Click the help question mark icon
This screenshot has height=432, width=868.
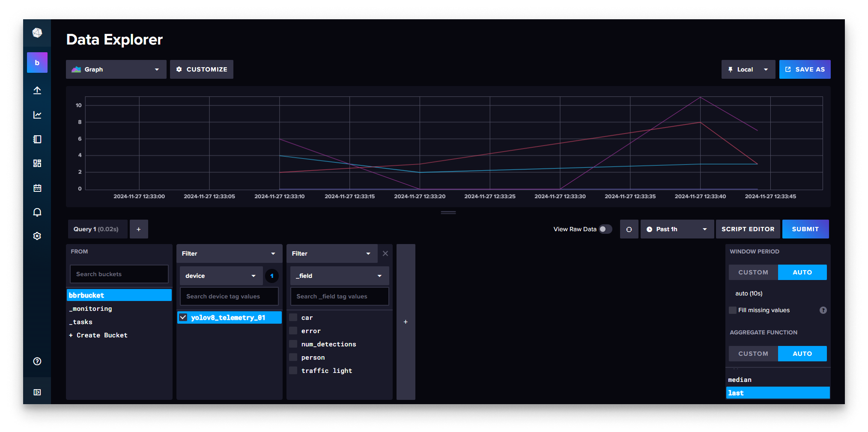[x=37, y=361]
